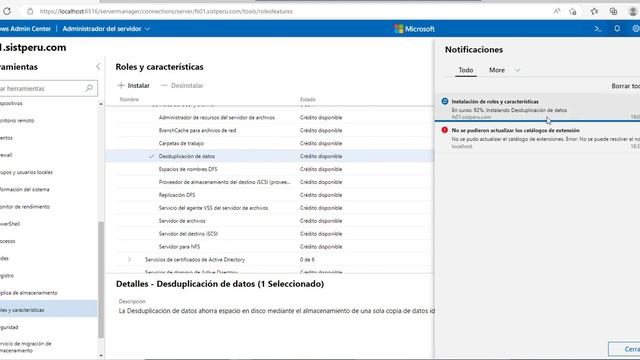The height and width of the screenshot is (360, 640).
Task: Select Administrador de recursos del servidor de archivos
Action: [269, 118]
